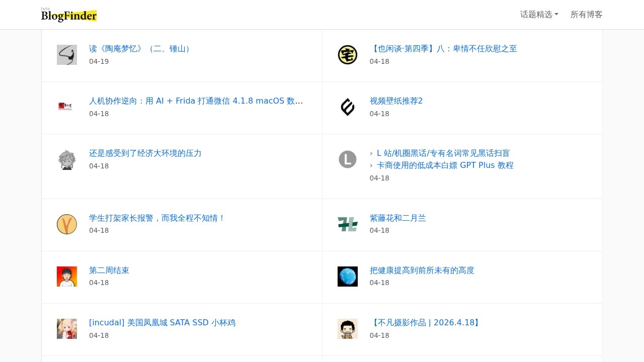Go to 所有博客 page
The image size is (644, 362).
586,15
